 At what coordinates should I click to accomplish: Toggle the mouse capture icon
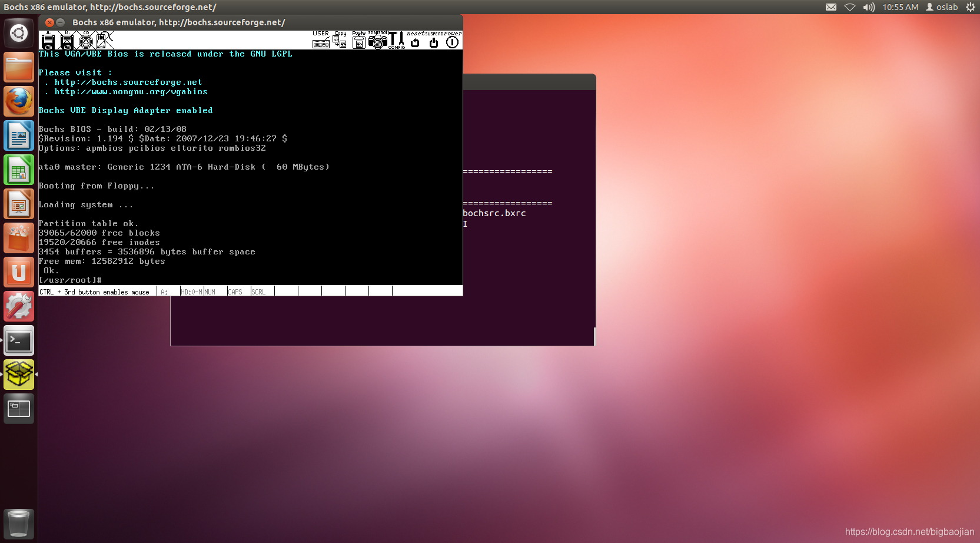pyautogui.click(x=104, y=40)
